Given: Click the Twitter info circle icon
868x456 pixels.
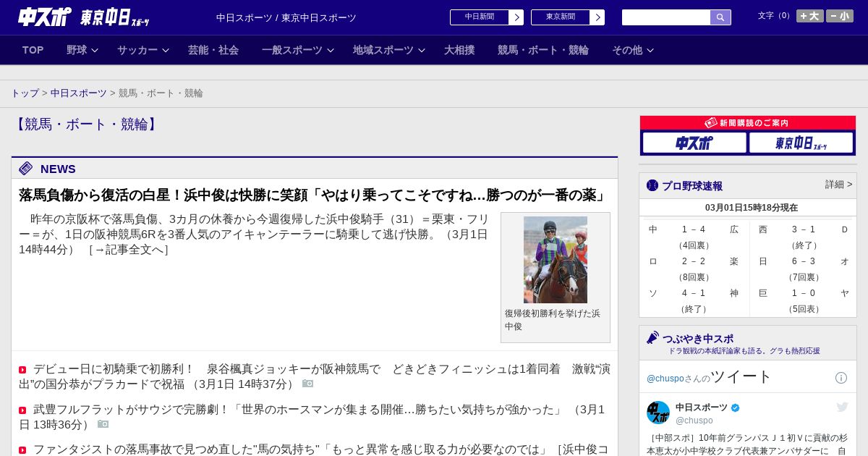Looking at the screenshot, I should pos(841,378).
